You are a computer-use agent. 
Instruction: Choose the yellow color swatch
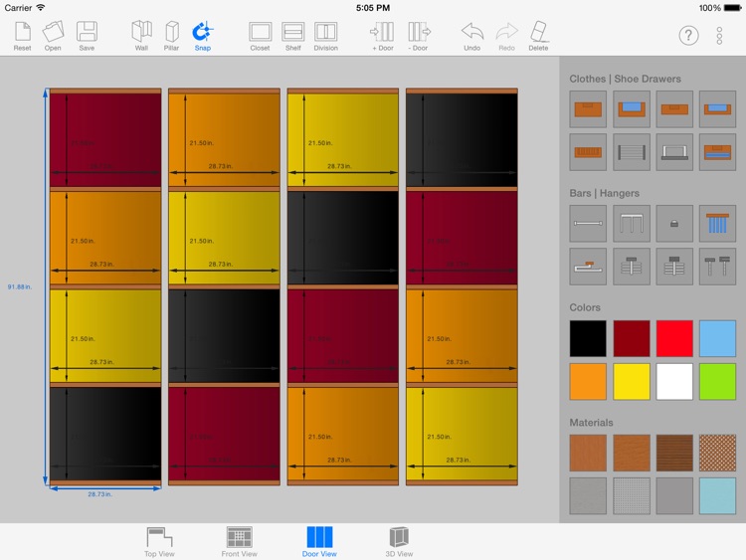(632, 382)
